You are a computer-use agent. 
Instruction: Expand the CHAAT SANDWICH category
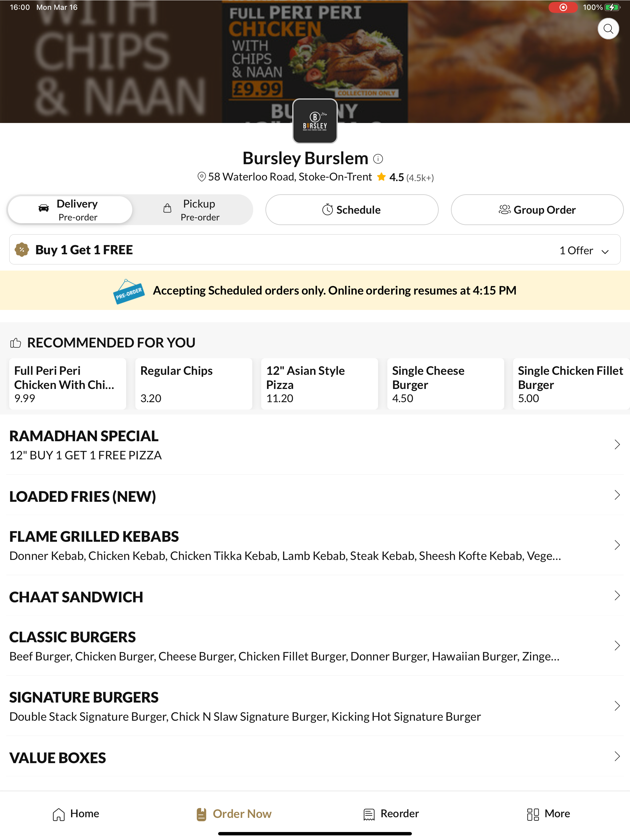click(315, 596)
